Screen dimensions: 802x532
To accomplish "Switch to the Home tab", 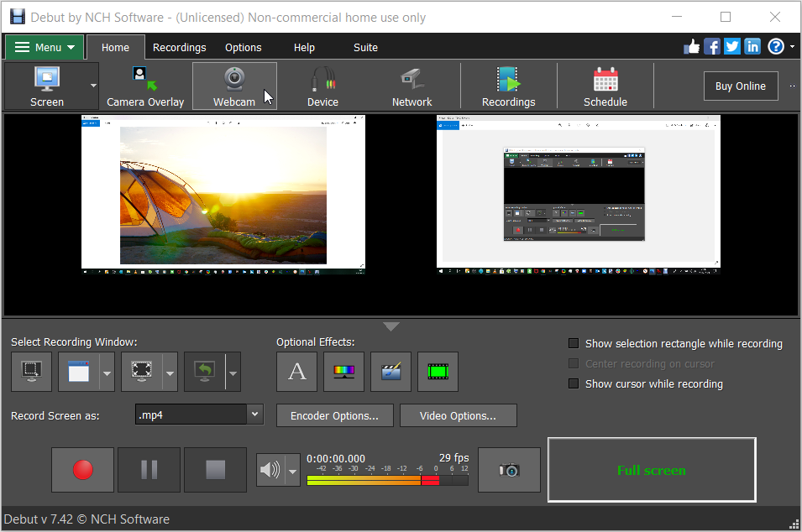I will click(116, 48).
